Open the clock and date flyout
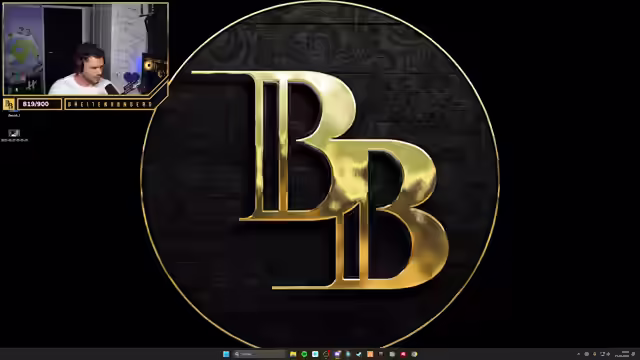 [622, 354]
